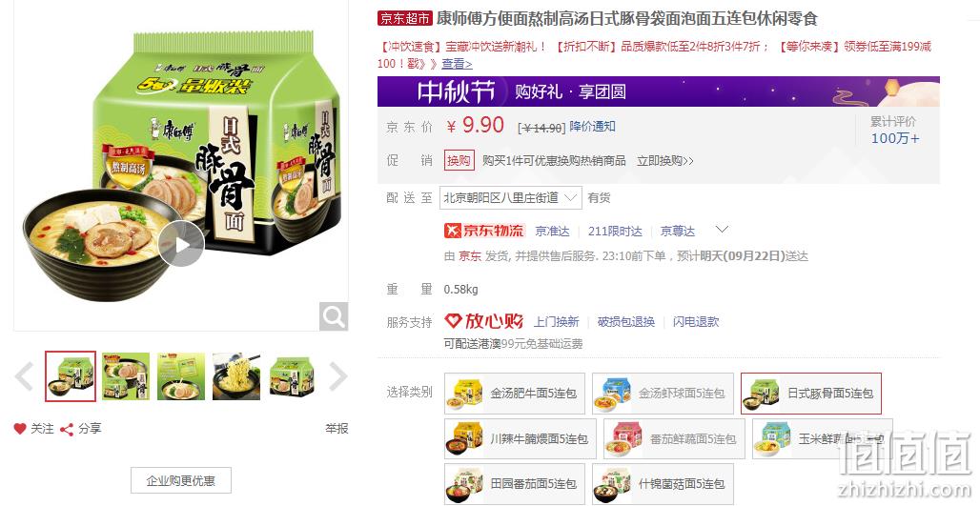Click the 企业购更优惠 button
This screenshot has height=506, width=980.
point(180,480)
